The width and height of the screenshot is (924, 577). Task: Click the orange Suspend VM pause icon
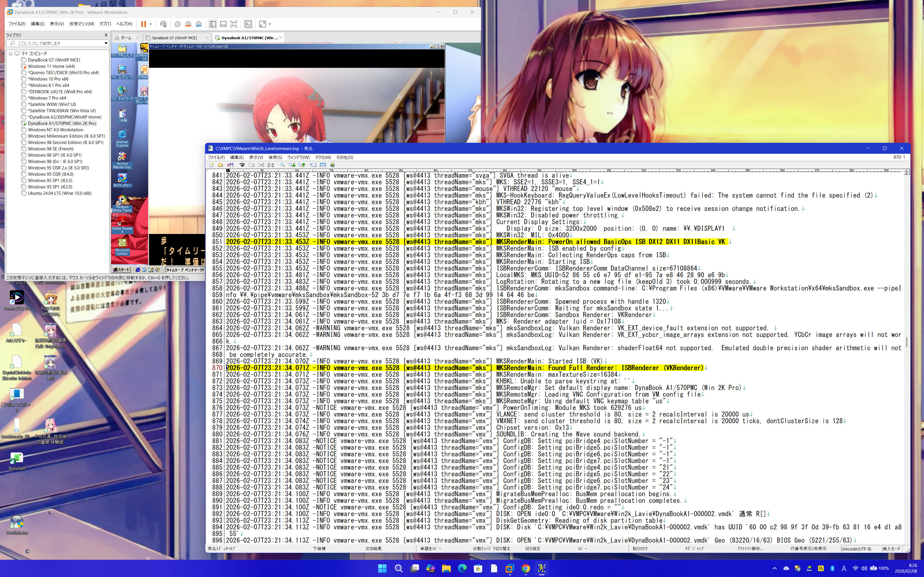144,24
